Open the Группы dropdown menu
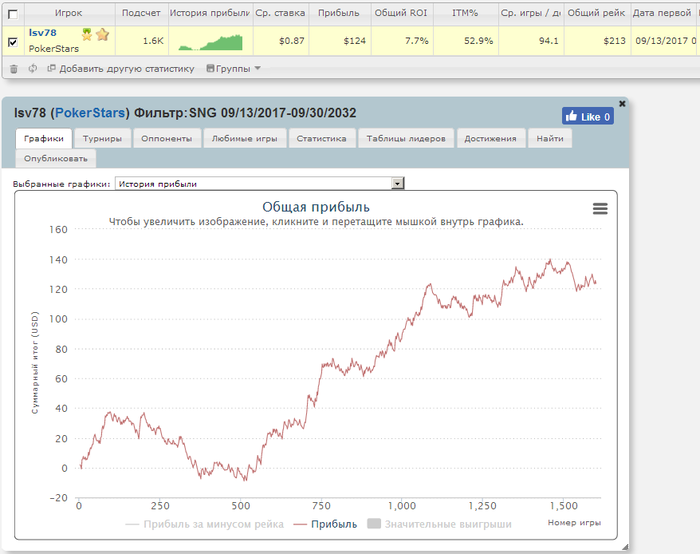 click(233, 69)
